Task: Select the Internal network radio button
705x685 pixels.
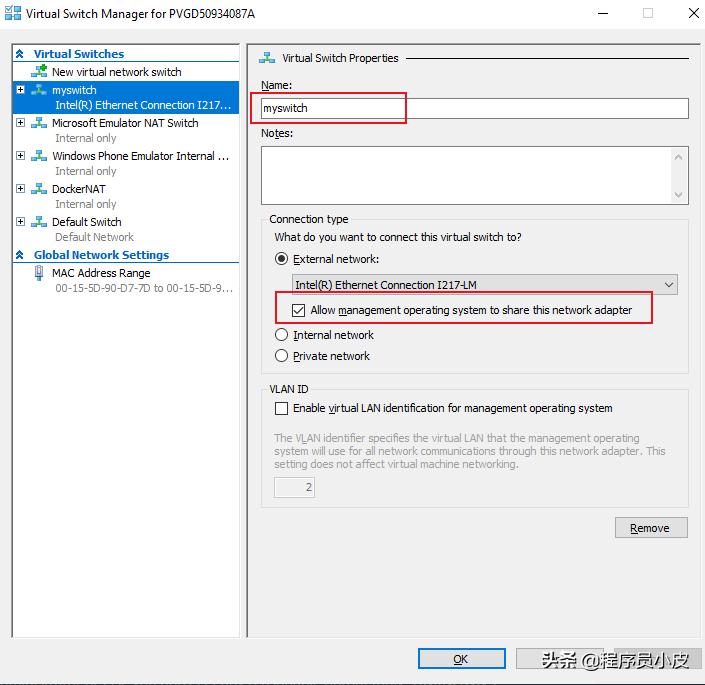Action: click(281, 335)
